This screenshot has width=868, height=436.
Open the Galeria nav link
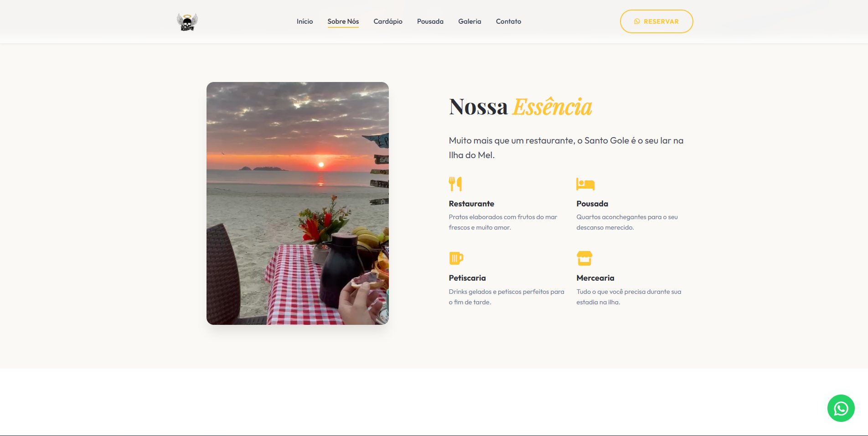[470, 21]
